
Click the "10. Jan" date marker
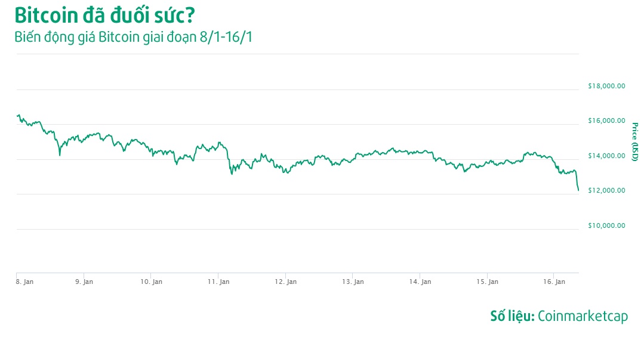152,282
